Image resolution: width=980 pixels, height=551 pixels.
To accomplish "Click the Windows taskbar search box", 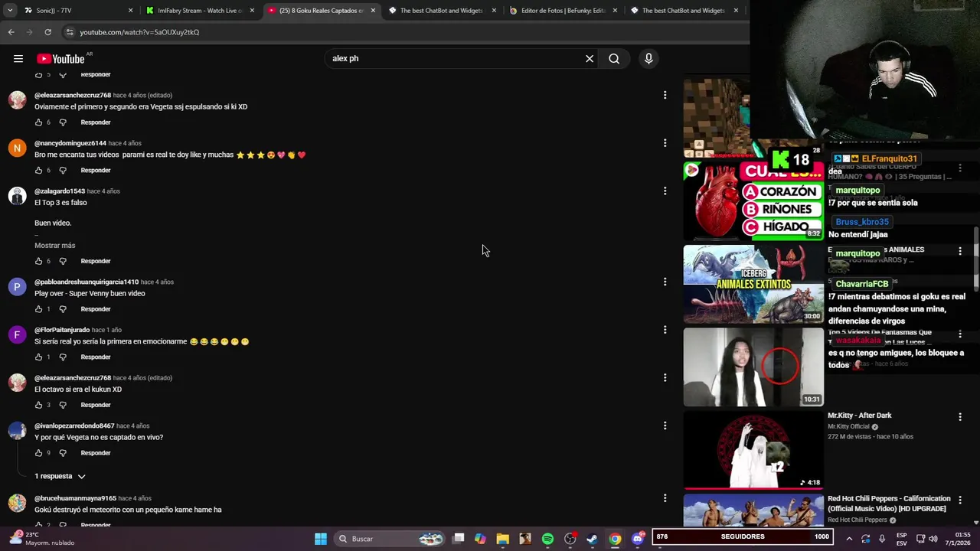I will tap(391, 539).
